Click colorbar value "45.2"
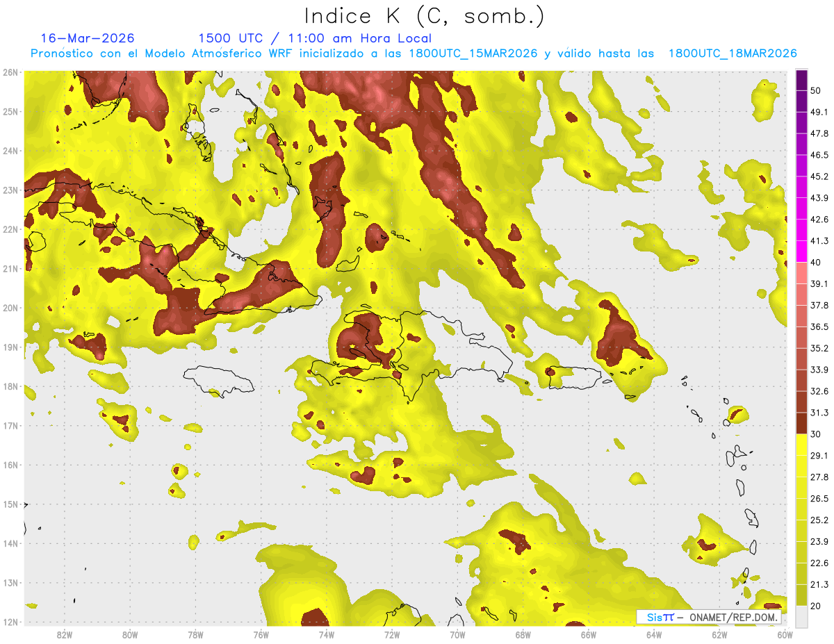This screenshot has width=834, height=644. (x=819, y=176)
